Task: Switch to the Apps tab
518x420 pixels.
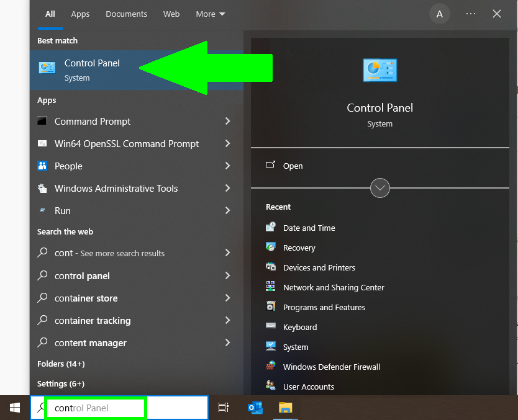Action: 80,14
